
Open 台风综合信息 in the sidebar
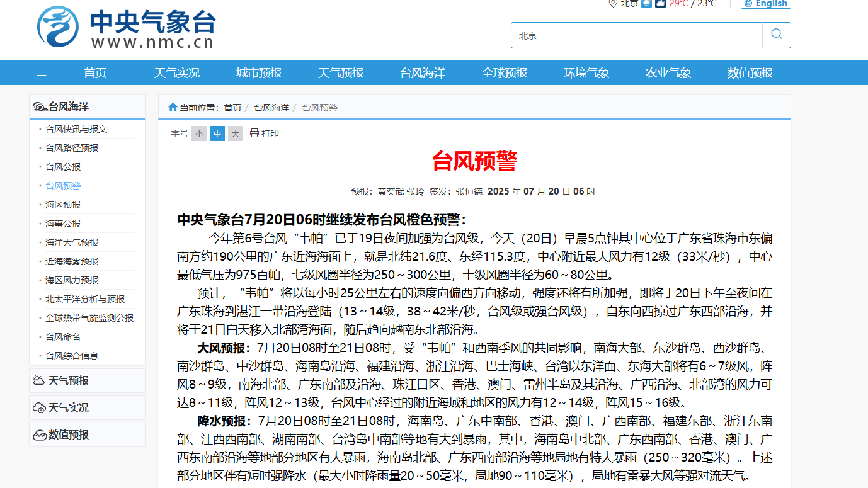[72, 356]
